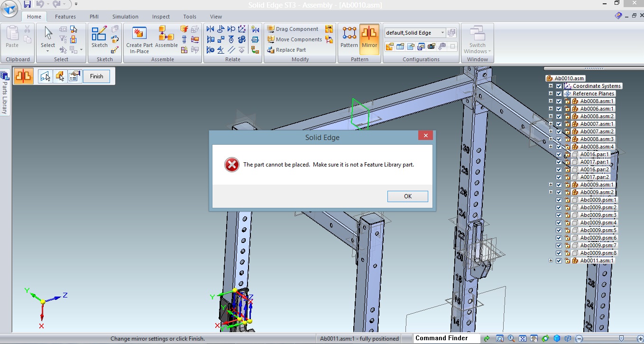Uncheck Reference Planes visibility checkbox
The image size is (644, 344).
559,93
